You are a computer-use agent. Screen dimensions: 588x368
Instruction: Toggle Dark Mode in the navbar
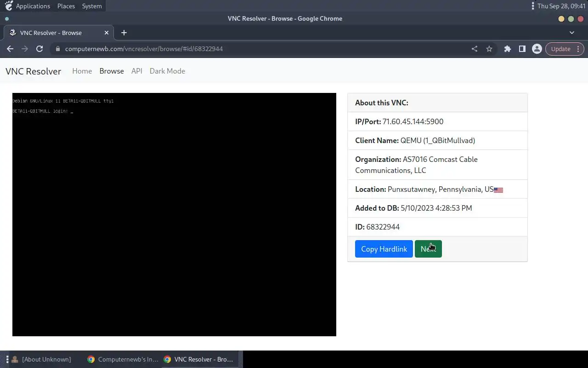[x=167, y=71]
